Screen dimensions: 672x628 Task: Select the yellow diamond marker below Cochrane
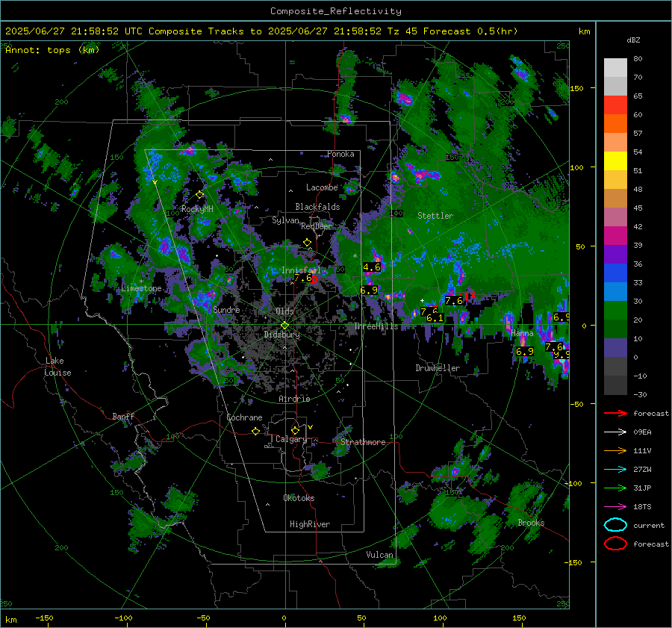tap(255, 432)
